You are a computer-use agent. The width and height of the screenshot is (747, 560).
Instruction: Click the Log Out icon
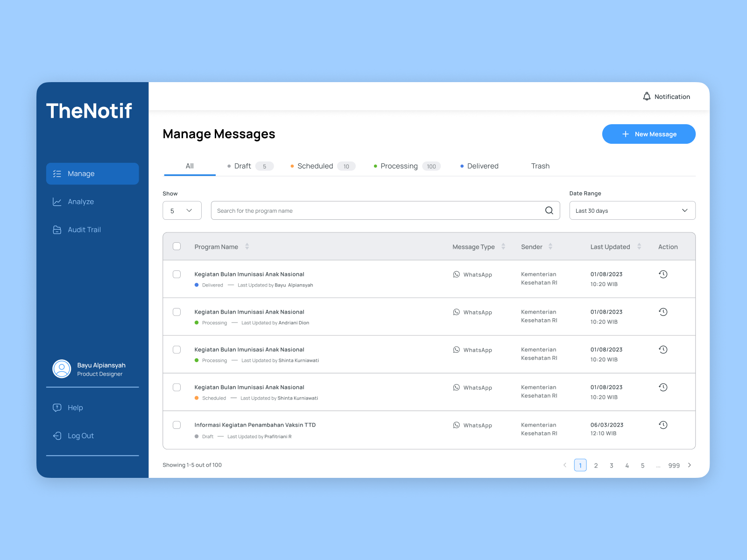click(56, 435)
